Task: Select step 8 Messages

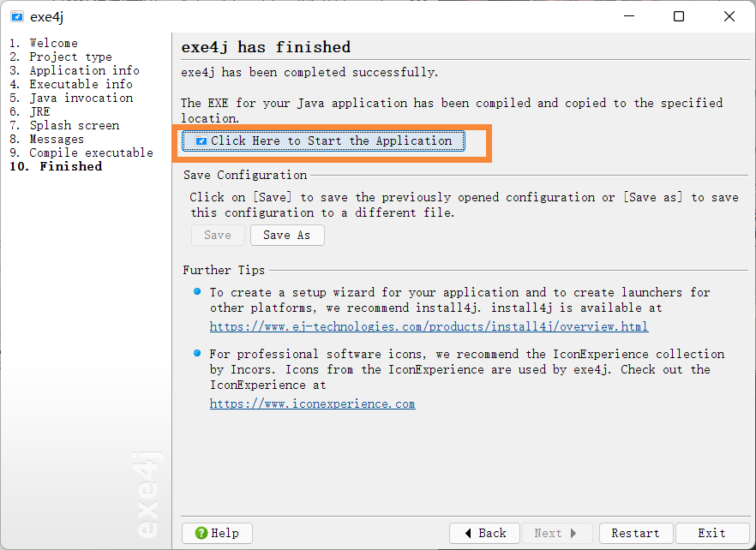Action: click(47, 140)
